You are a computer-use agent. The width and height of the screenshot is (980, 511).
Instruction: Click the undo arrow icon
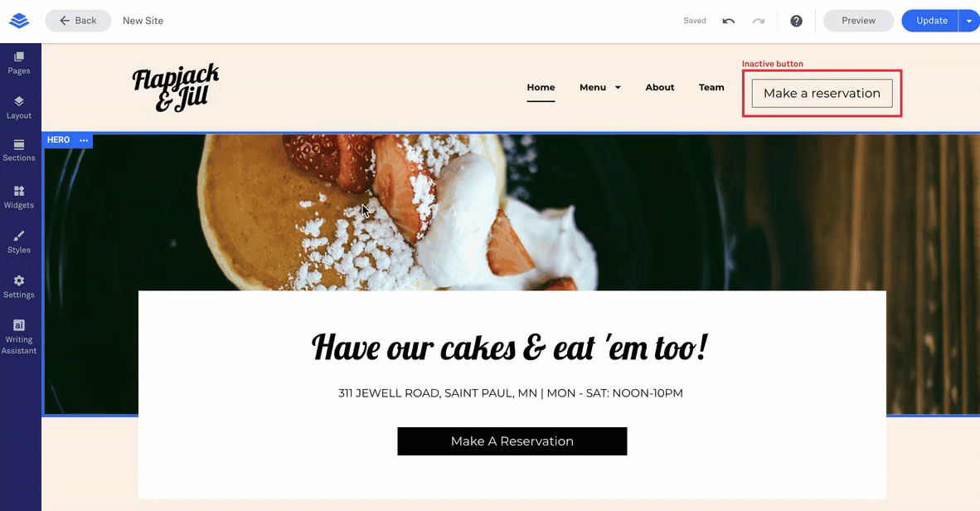pyautogui.click(x=728, y=21)
